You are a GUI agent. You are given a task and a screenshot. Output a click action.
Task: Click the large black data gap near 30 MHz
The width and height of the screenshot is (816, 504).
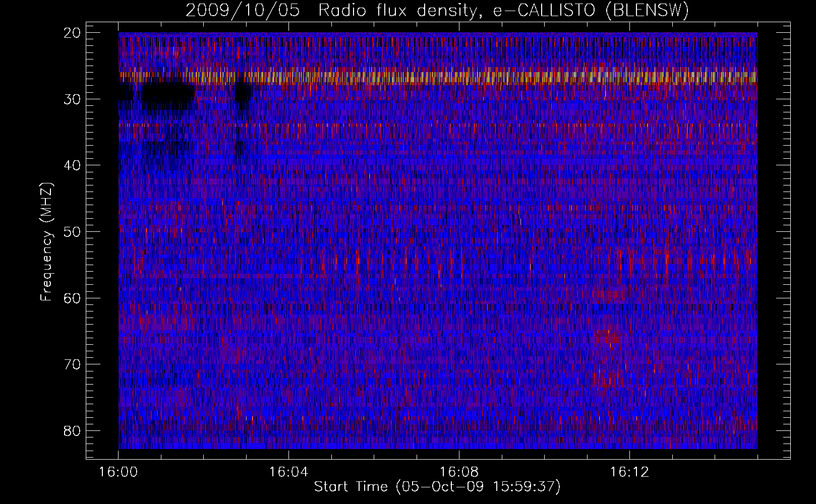167,94
